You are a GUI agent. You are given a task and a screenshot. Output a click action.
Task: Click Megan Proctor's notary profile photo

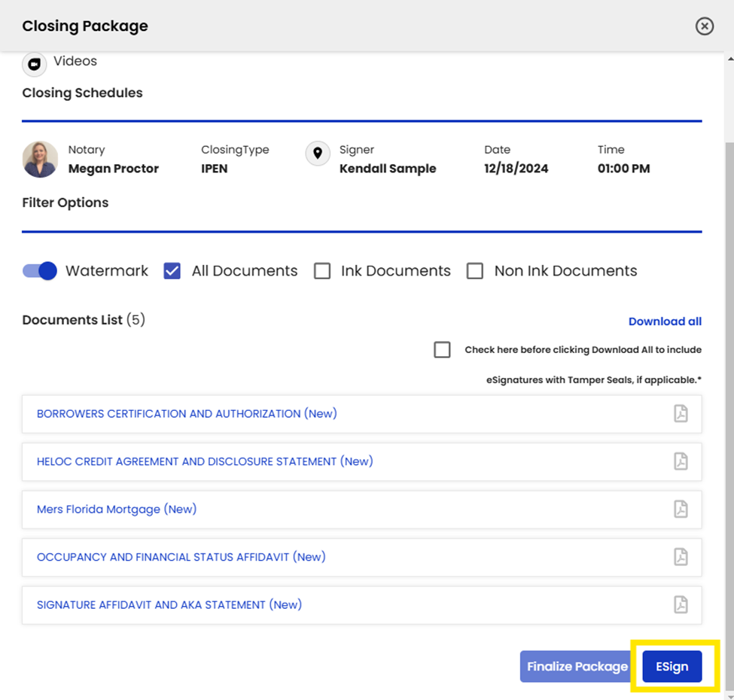pyautogui.click(x=40, y=159)
